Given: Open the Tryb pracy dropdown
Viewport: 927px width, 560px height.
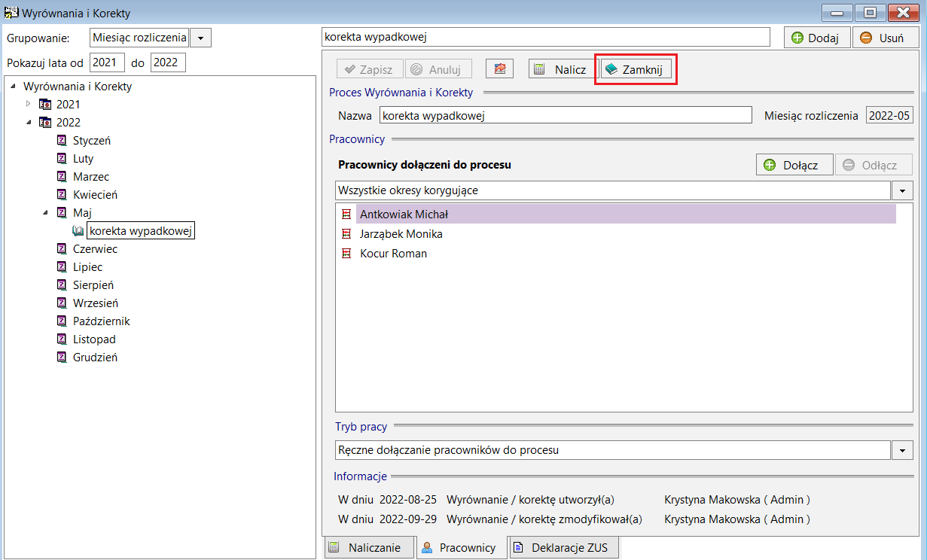Looking at the screenshot, I should point(902,450).
